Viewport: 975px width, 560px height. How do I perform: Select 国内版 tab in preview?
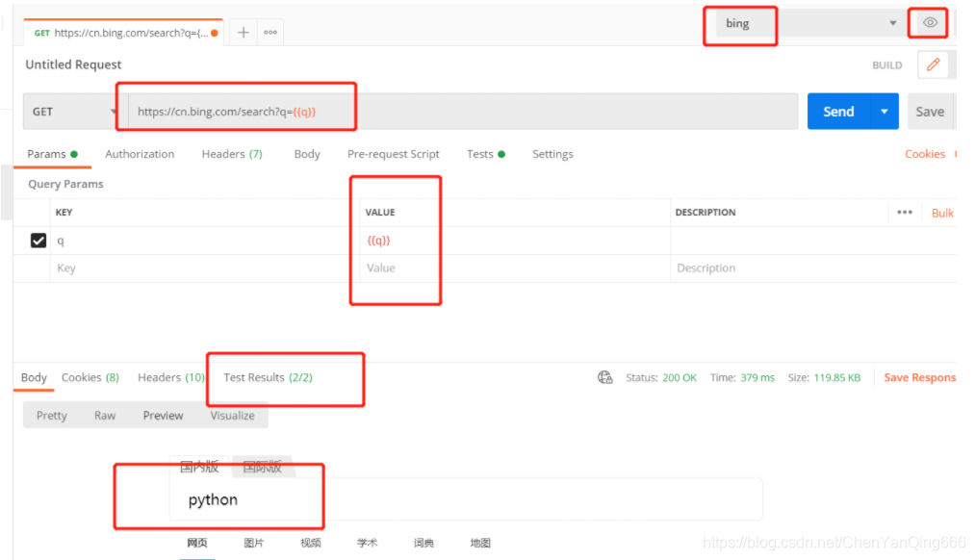tap(199, 467)
